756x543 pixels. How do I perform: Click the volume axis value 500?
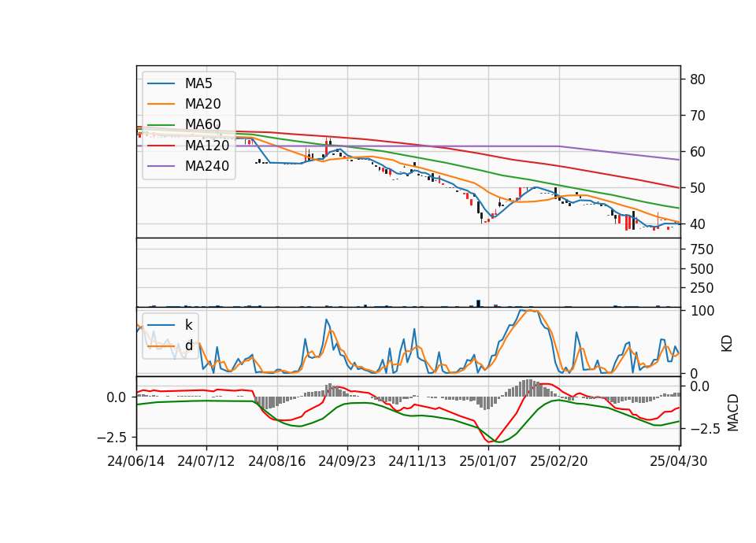pos(702,269)
